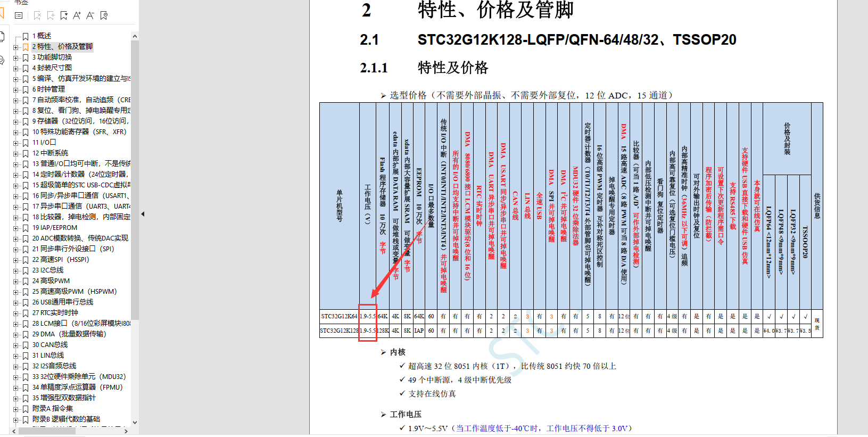Select bookmark '14 定时器/计数器'

click(81, 174)
